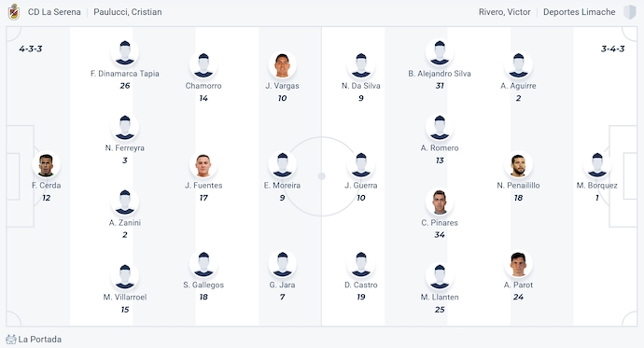Select M. Villarroel avatar icon
The width and height of the screenshot is (644, 348).
[125, 276]
